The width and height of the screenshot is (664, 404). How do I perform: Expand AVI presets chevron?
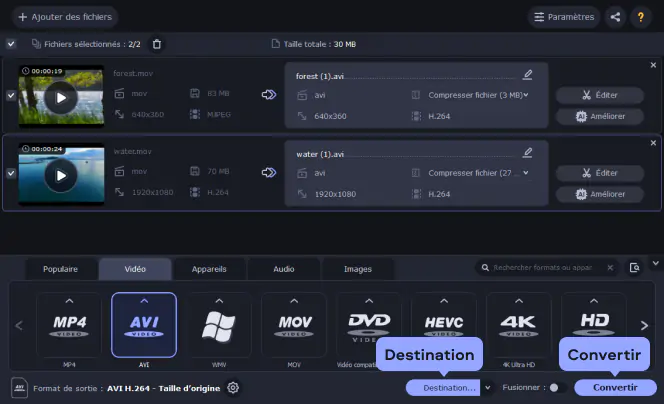click(x=144, y=301)
